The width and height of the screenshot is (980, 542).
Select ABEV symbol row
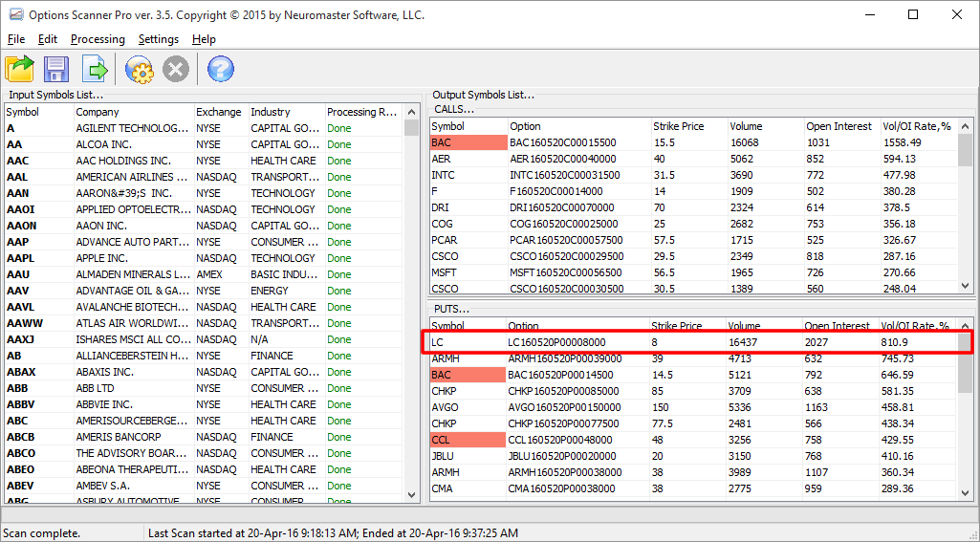(203, 486)
